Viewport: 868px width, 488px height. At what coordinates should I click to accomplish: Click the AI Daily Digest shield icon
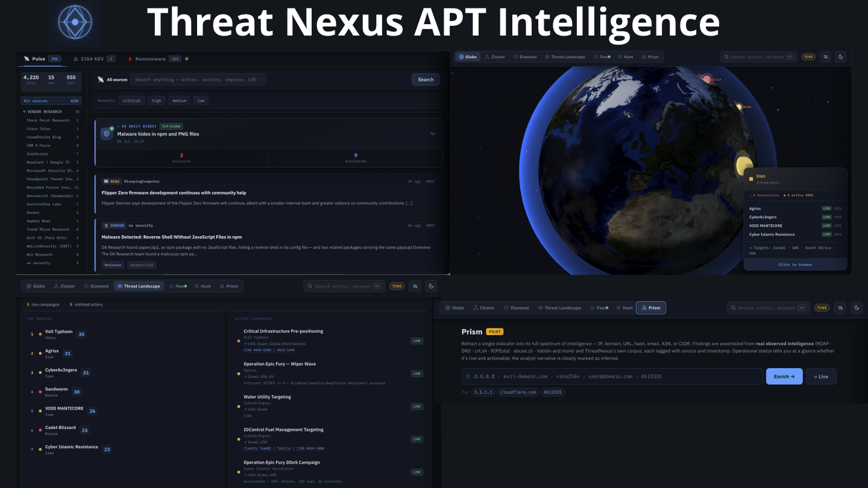(107, 134)
